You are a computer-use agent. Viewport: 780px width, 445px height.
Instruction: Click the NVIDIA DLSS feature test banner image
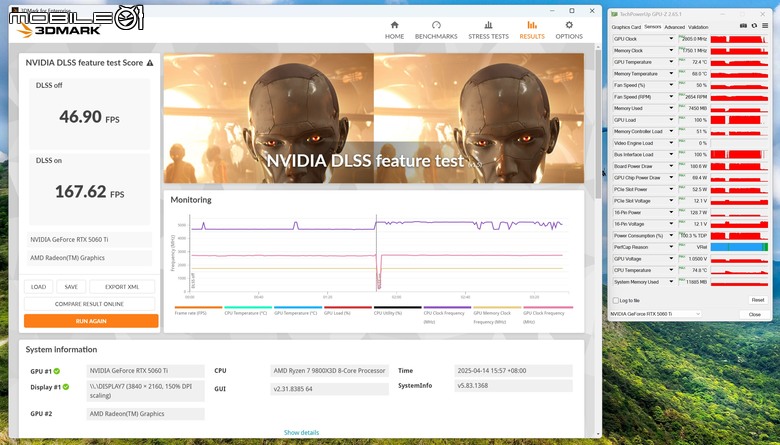tap(374, 118)
